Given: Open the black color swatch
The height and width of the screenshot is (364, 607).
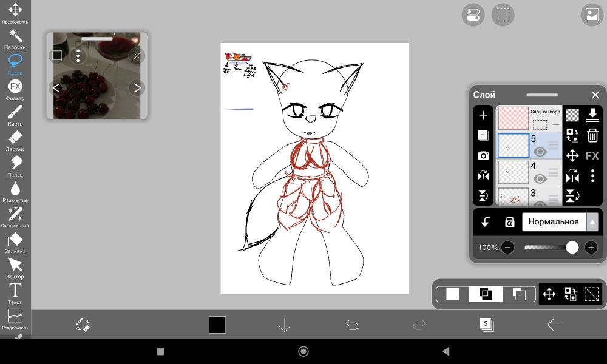Looking at the screenshot, I should [217, 325].
